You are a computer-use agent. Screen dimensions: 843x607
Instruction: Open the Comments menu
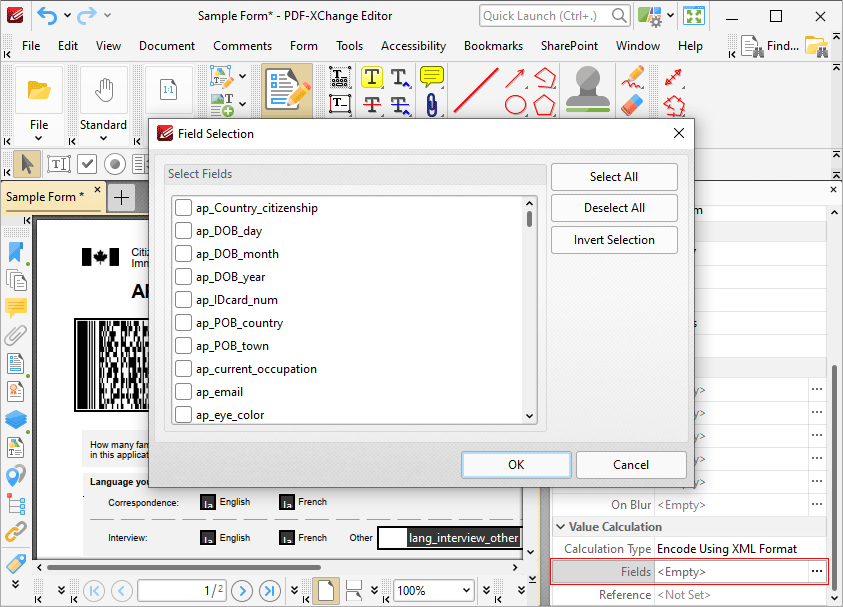[x=242, y=46]
